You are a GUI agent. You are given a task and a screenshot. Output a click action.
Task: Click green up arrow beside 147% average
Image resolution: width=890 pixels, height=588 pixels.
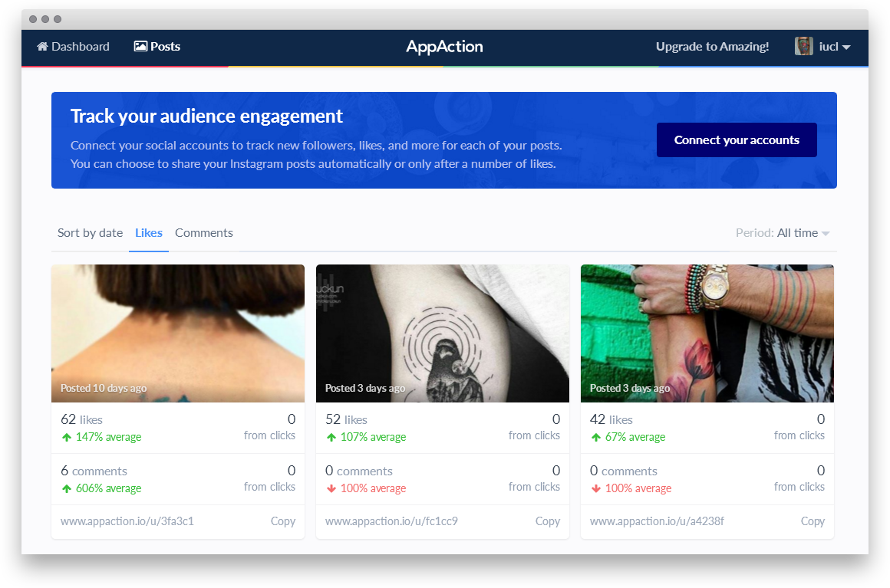67,438
